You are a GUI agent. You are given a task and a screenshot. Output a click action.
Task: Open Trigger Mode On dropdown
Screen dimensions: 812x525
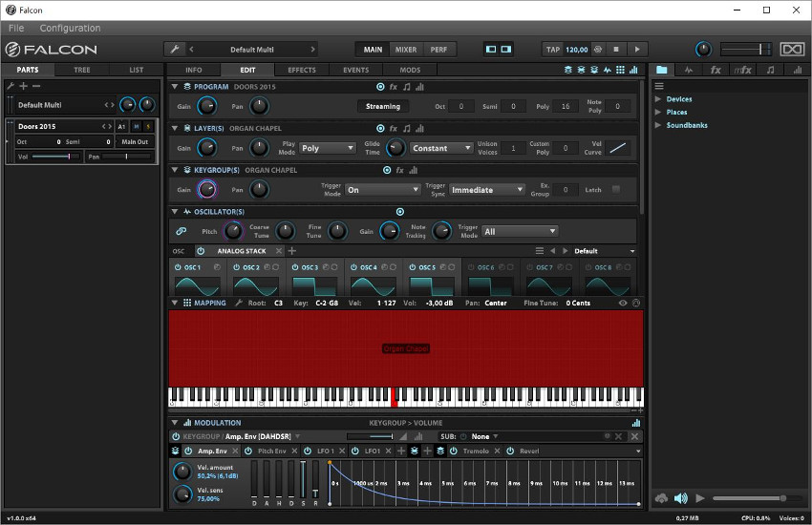382,190
